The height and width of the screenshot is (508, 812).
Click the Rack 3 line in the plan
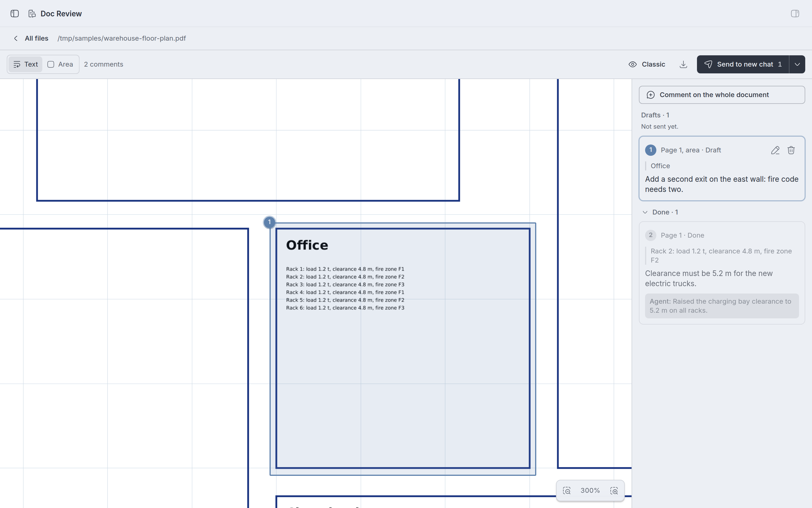pyautogui.click(x=345, y=284)
